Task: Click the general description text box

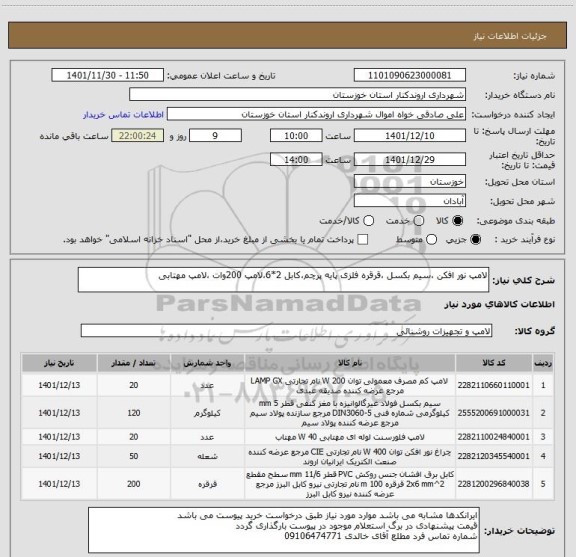Action: coord(283,280)
